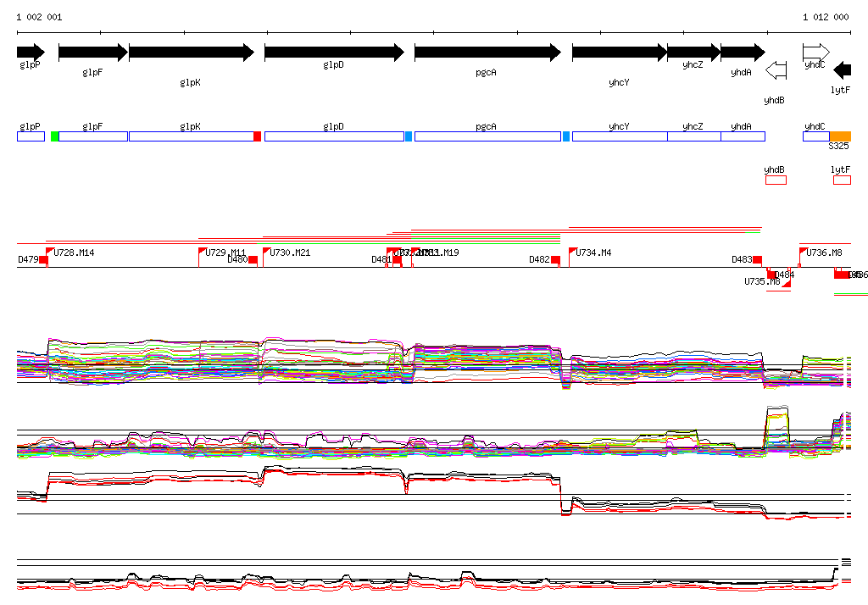Click the black yhcZ gene arrow

(x=694, y=53)
